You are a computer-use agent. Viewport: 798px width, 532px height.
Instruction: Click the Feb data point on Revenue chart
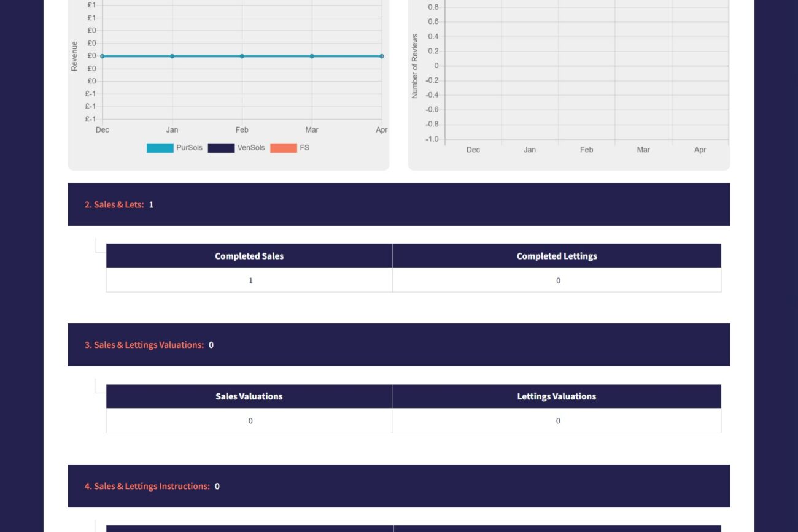point(242,56)
